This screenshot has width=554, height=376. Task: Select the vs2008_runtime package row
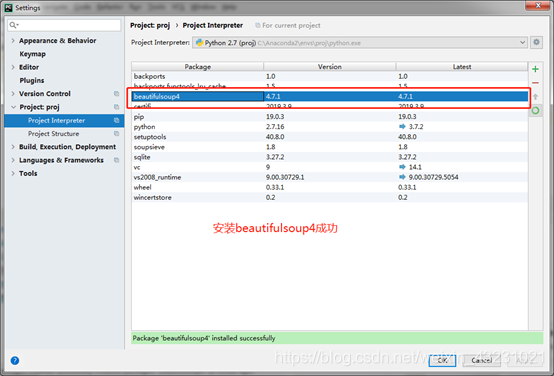[x=330, y=177]
